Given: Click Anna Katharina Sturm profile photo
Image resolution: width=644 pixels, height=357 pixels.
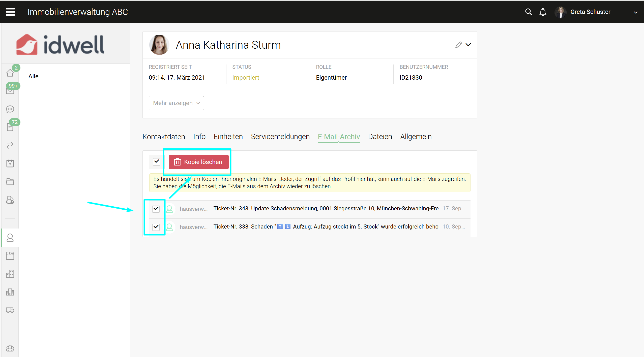Looking at the screenshot, I should point(159,45).
